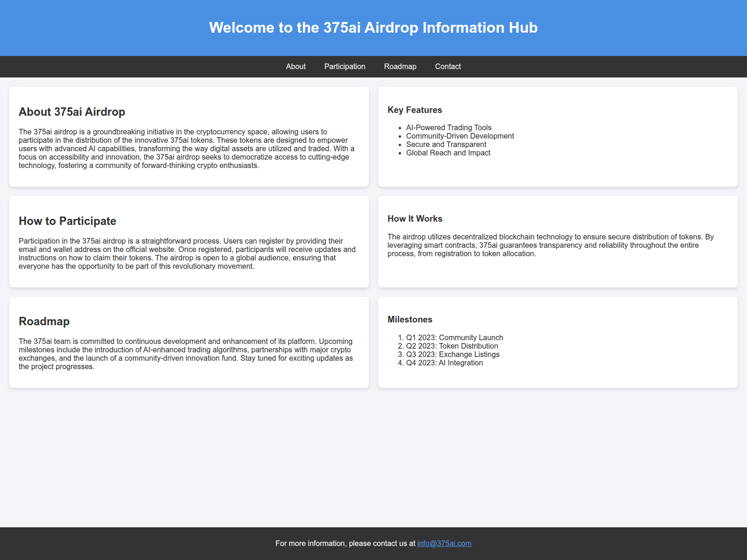Click Contact in the navigation bar
This screenshot has height=560, width=747.
pyautogui.click(x=448, y=66)
